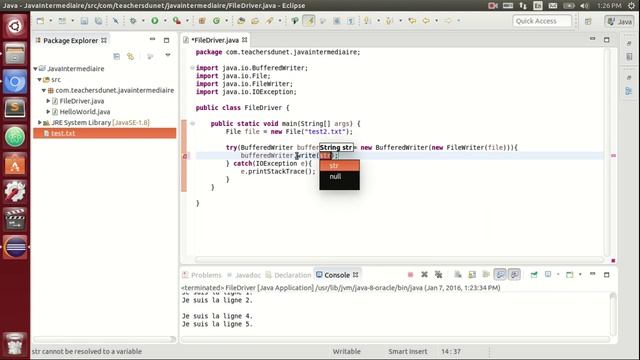Click the New file toolbar icon
The image size is (640, 360).
40,21
